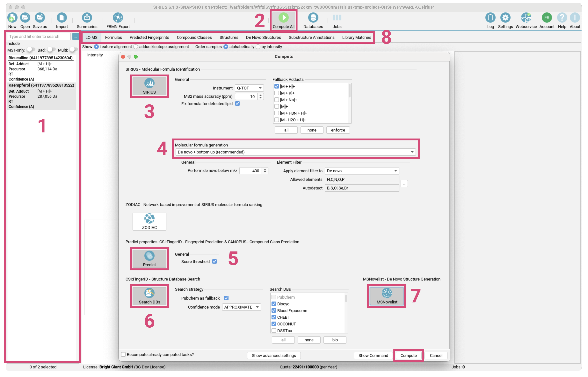
Task: Check Recompute already computed tasks
Action: coord(123,355)
